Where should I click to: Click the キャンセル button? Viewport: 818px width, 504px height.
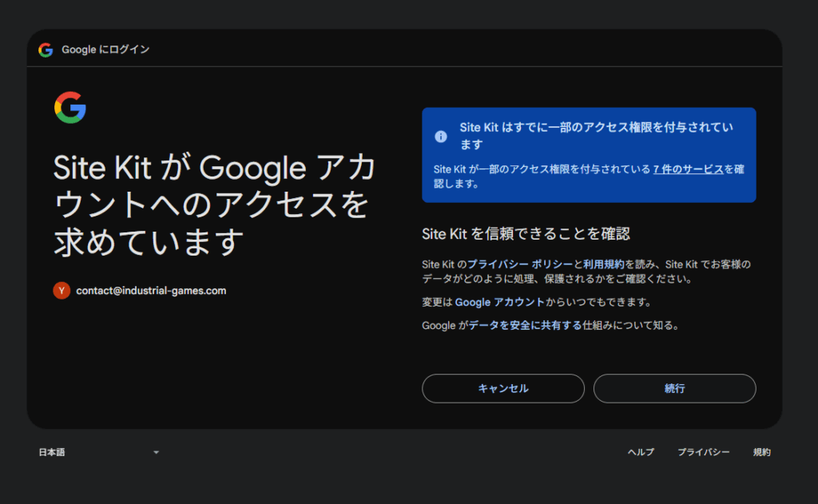[x=503, y=388]
